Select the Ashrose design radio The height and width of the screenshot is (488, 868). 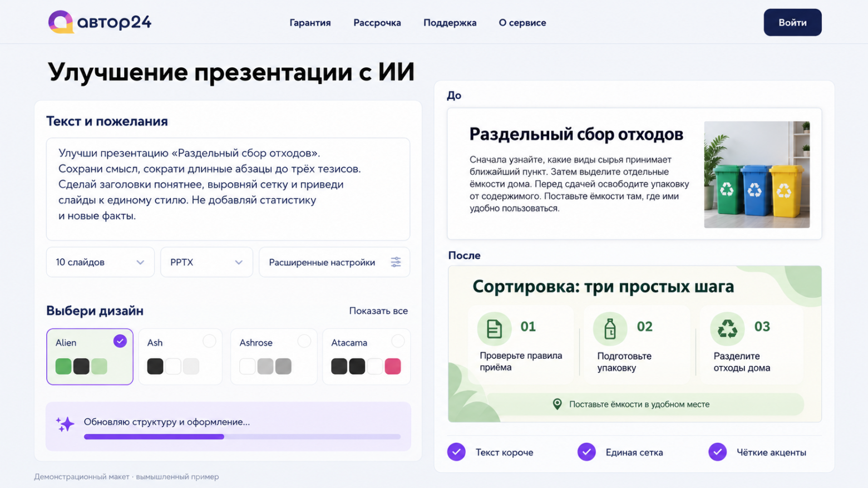[304, 341]
